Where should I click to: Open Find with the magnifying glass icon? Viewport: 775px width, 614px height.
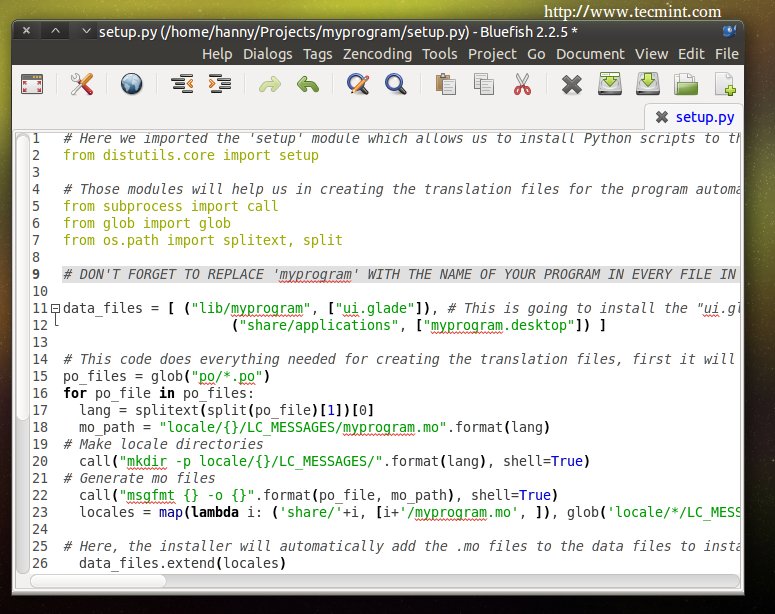pos(396,85)
